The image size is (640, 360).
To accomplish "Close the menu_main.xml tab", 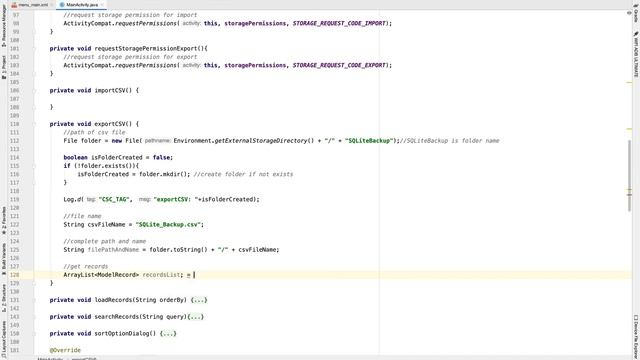I will (x=51, y=5).
